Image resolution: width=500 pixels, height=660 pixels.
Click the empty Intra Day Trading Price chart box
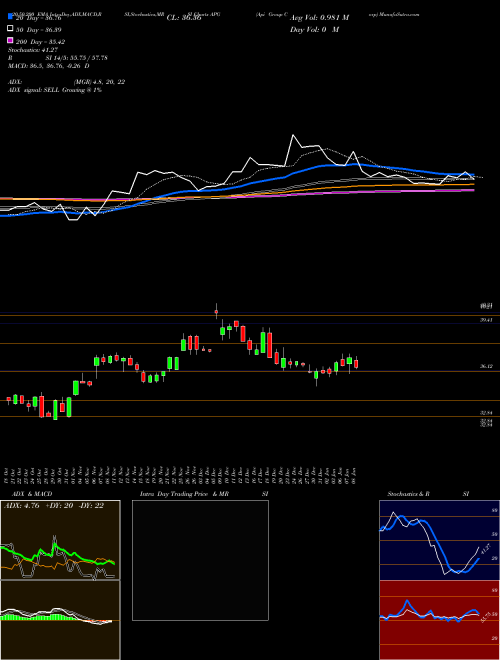tap(200, 560)
